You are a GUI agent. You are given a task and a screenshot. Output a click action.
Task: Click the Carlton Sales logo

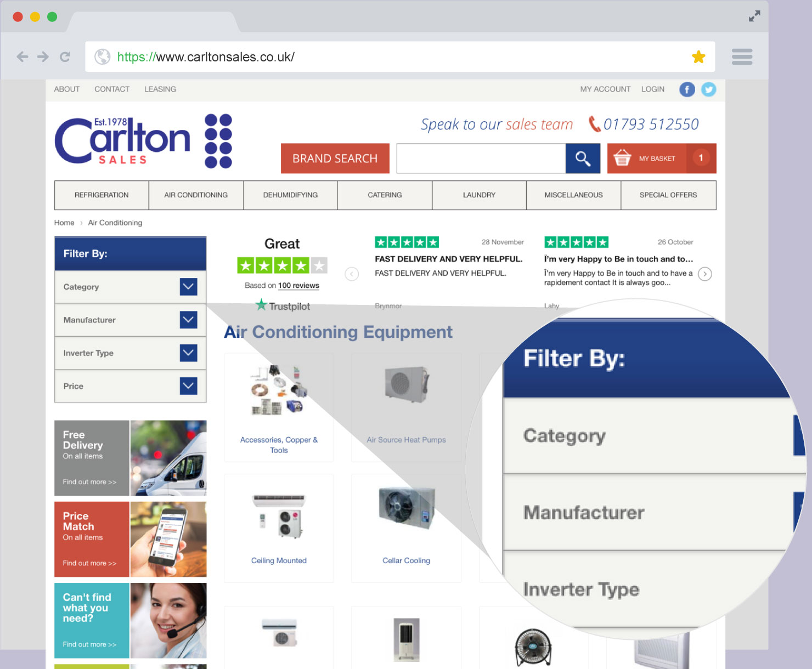[143, 141]
